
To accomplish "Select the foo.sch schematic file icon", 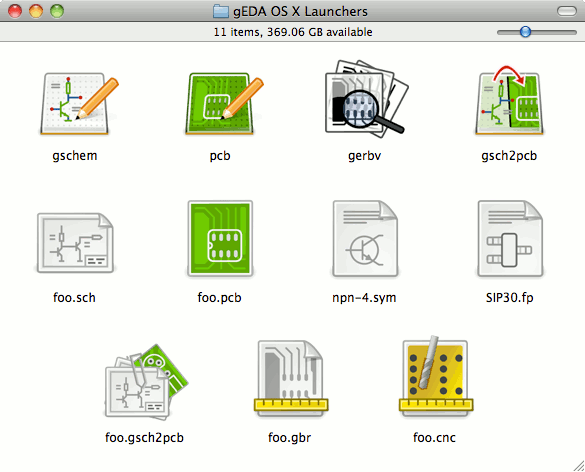I will pos(75,243).
